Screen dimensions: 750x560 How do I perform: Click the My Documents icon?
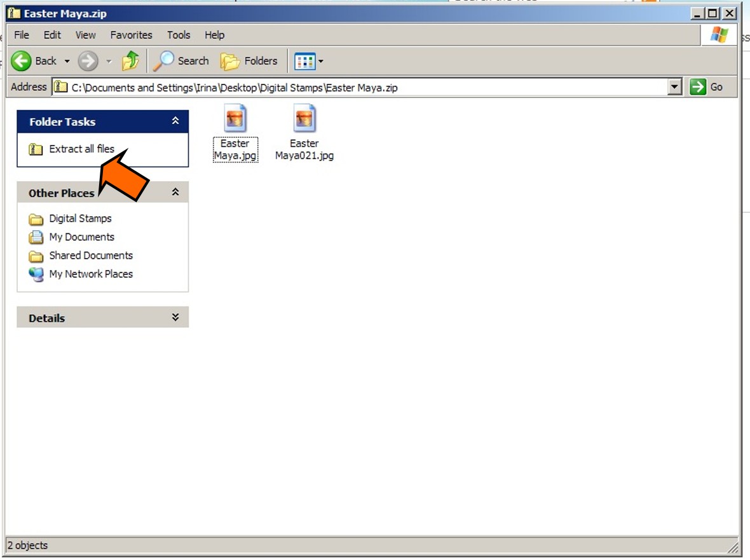coord(36,237)
